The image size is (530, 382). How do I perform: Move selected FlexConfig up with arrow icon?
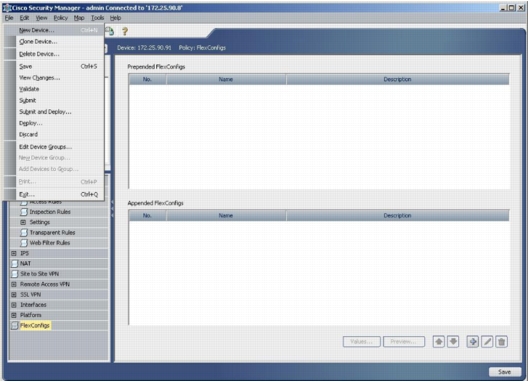point(439,342)
